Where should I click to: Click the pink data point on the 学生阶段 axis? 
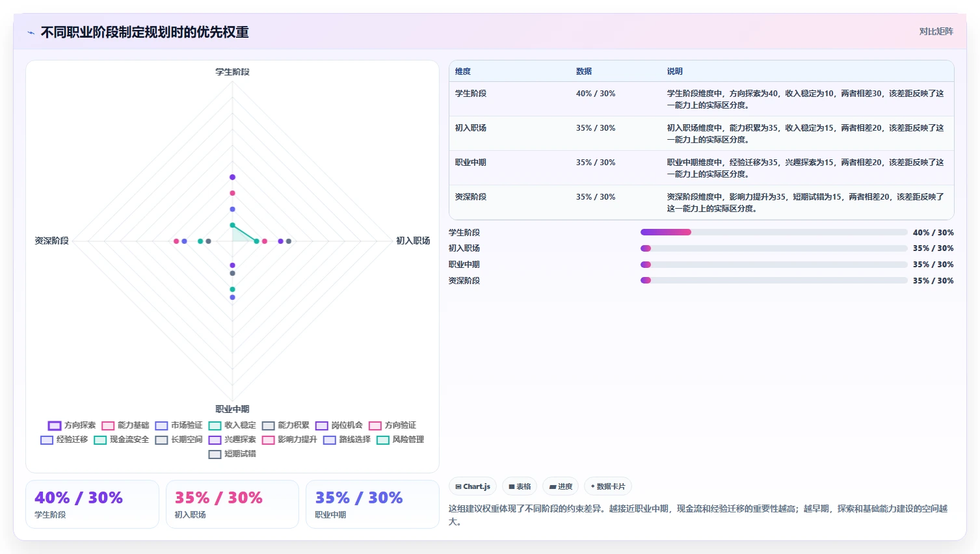pyautogui.click(x=232, y=193)
